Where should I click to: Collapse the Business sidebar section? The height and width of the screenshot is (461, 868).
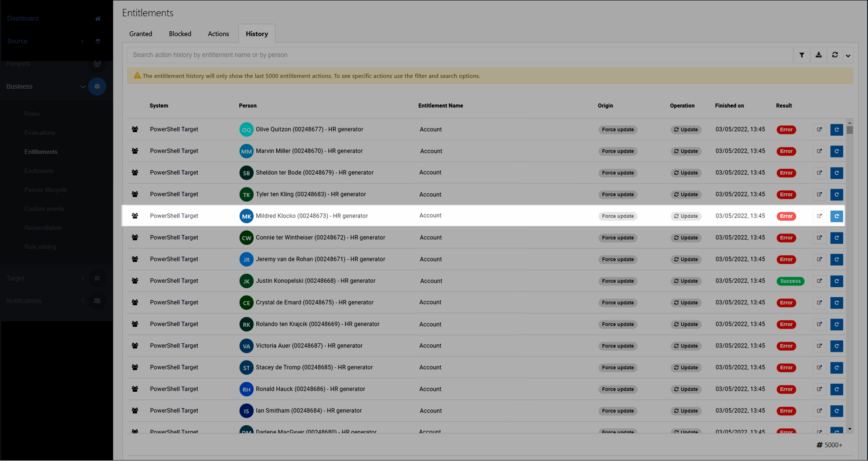click(x=83, y=86)
